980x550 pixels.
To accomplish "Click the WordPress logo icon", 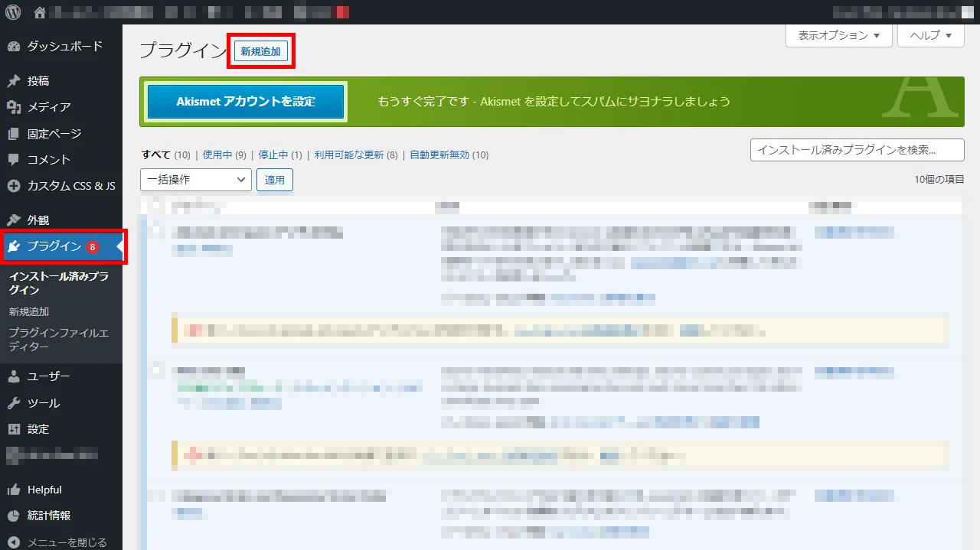I will tap(13, 12).
